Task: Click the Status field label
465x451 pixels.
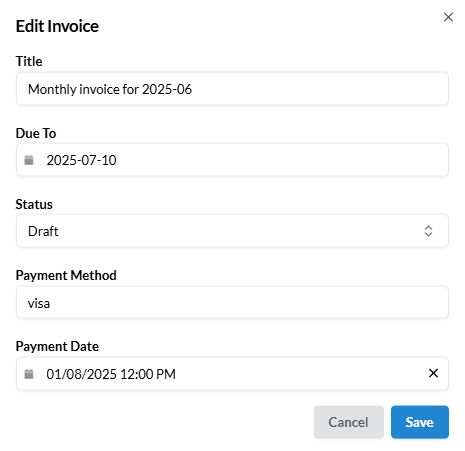Action: click(x=34, y=204)
